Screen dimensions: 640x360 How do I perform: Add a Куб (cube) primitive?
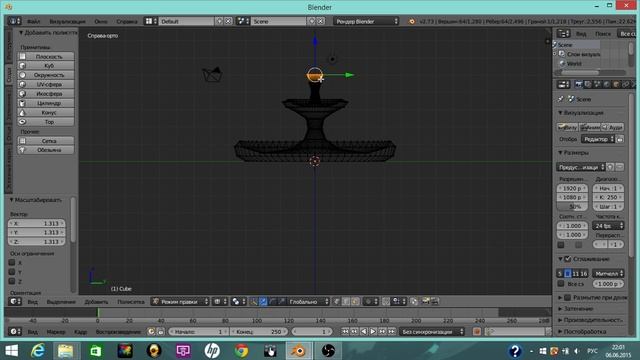coord(46,66)
